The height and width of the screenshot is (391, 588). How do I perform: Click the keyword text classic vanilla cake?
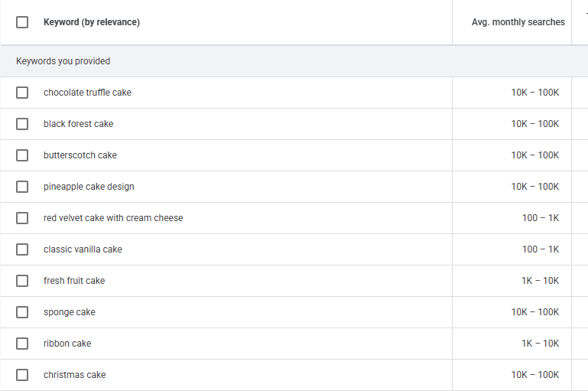(83, 249)
